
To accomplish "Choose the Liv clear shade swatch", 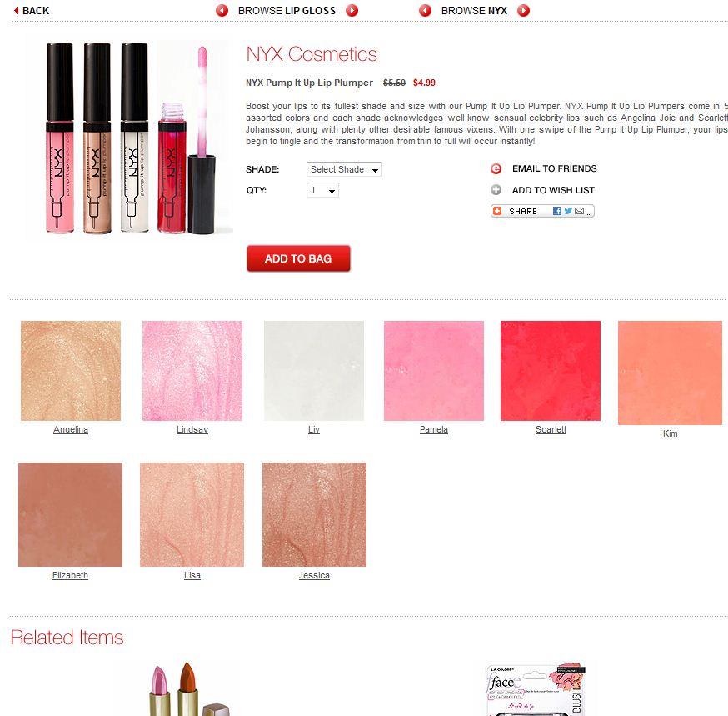I will (314, 371).
